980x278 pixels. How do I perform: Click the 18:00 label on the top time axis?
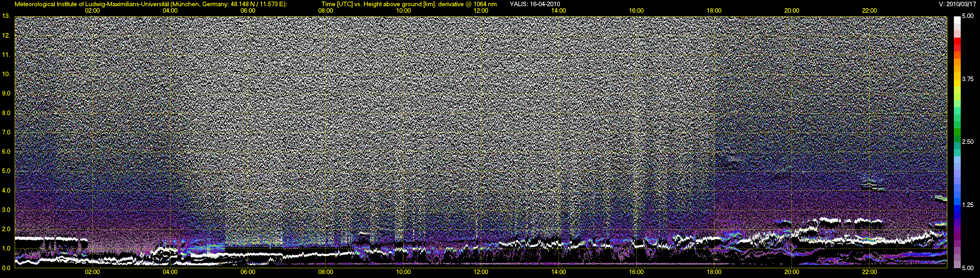click(714, 11)
